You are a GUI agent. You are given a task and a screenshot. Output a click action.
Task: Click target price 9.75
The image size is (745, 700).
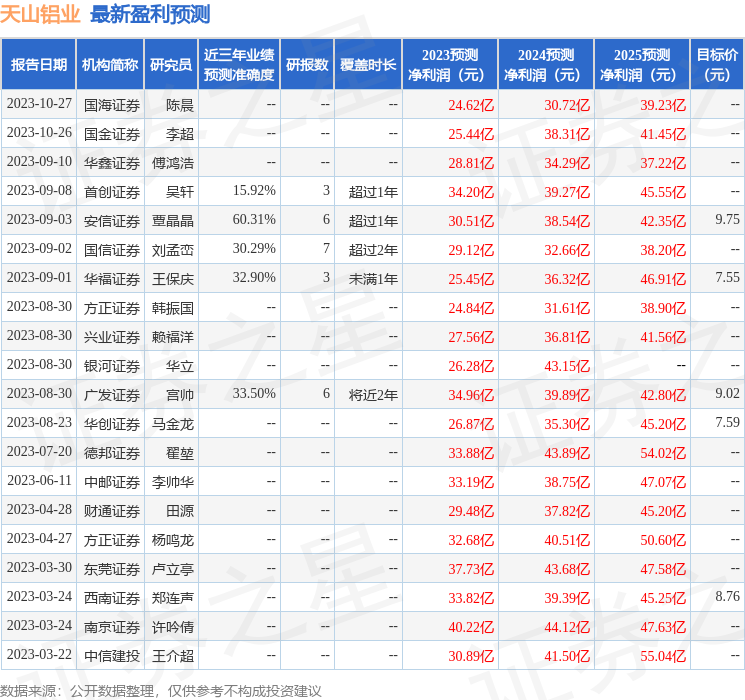727,220
